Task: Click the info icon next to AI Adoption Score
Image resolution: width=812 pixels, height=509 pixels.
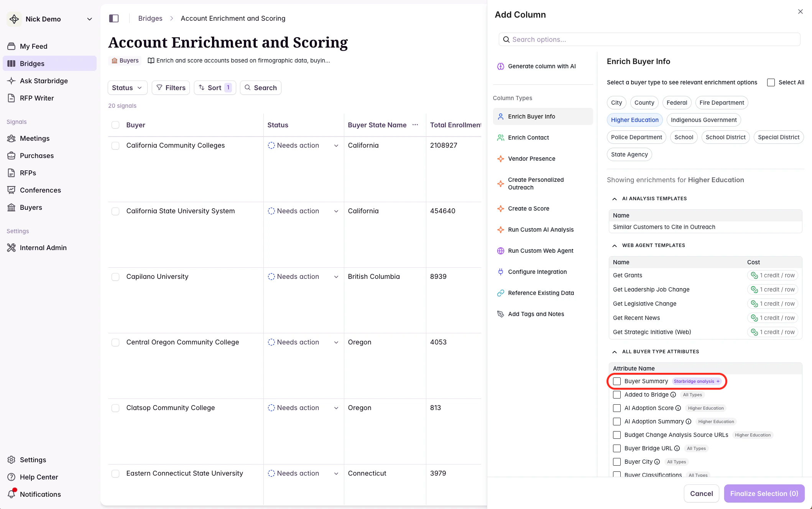Action: (x=678, y=408)
